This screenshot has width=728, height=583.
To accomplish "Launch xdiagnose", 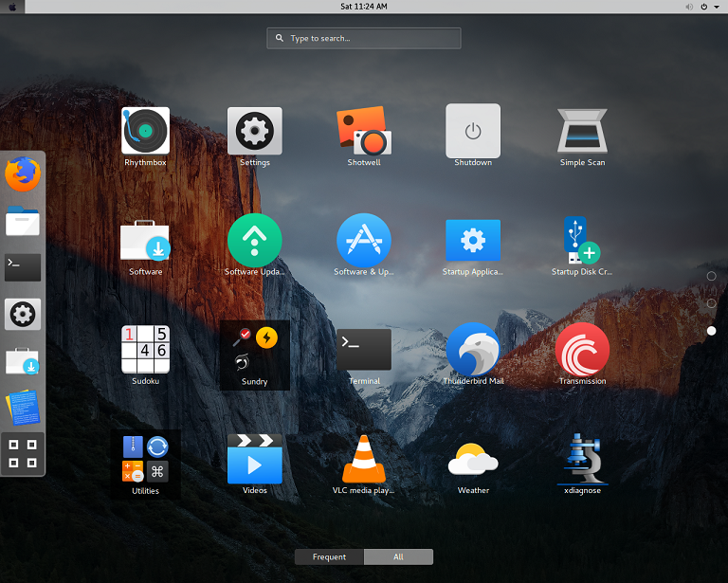I will click(582, 459).
